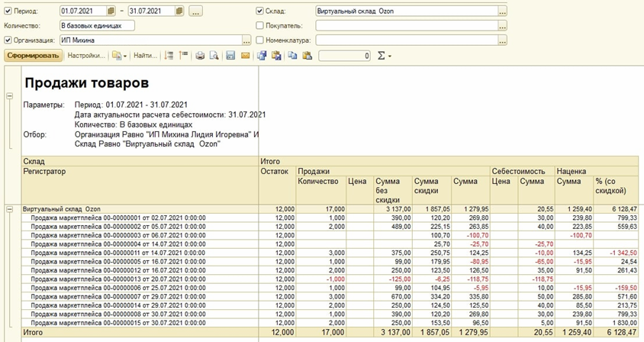
Task: Uncheck the Склад checkbox
Action: click(260, 11)
